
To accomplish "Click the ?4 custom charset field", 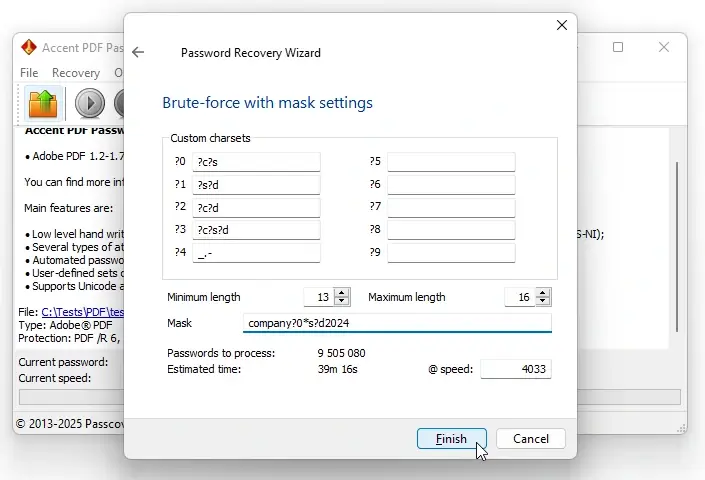I will [x=256, y=253].
